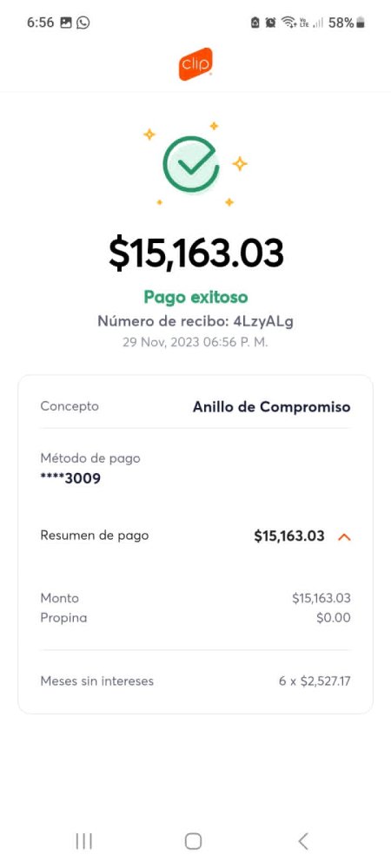
Task: Collapse the Resumen de pago chevron
Action: point(344,536)
